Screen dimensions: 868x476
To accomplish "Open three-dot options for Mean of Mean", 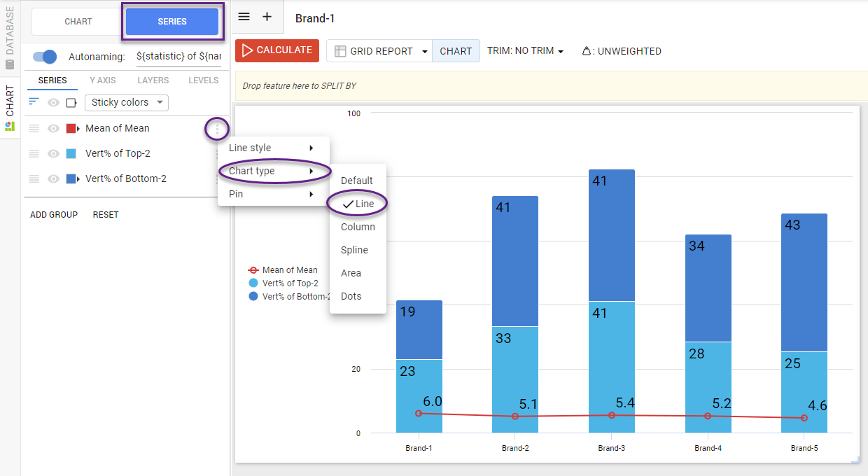I will coord(217,129).
